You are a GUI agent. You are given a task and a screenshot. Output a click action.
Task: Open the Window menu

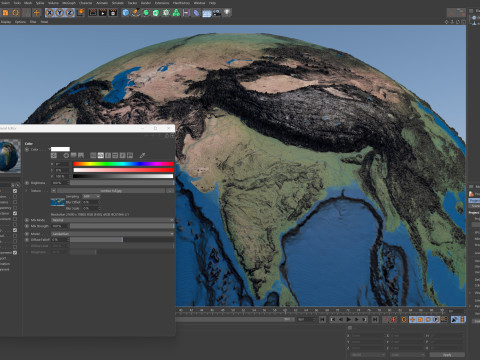coord(199,3)
